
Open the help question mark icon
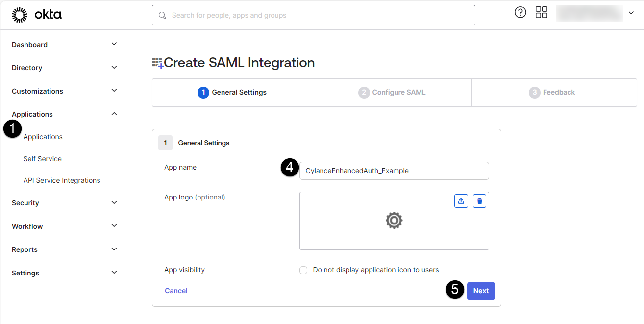coord(520,13)
